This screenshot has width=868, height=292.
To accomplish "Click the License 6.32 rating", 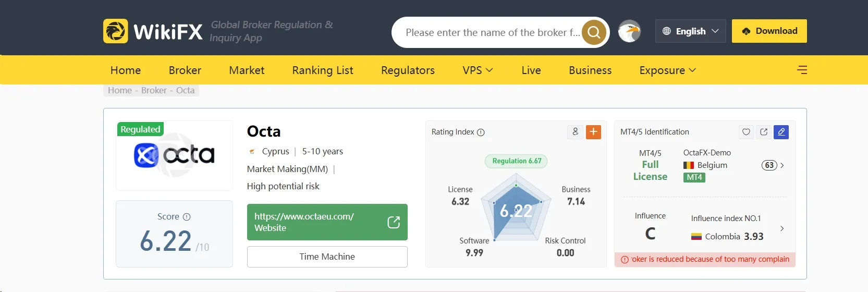I will click(460, 196).
